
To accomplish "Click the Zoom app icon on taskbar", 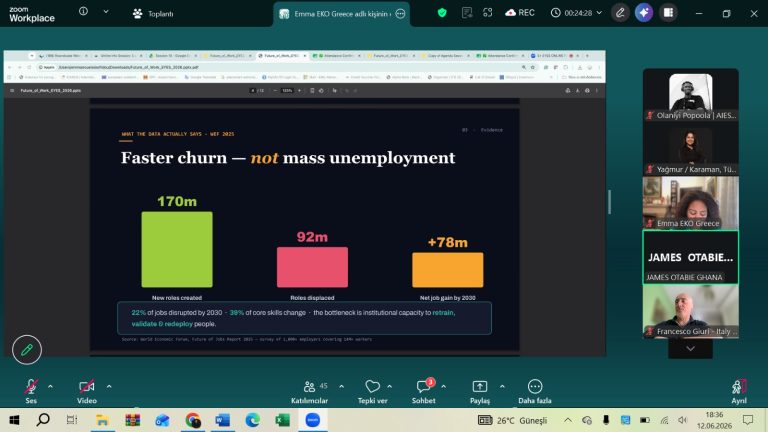I will pos(312,420).
